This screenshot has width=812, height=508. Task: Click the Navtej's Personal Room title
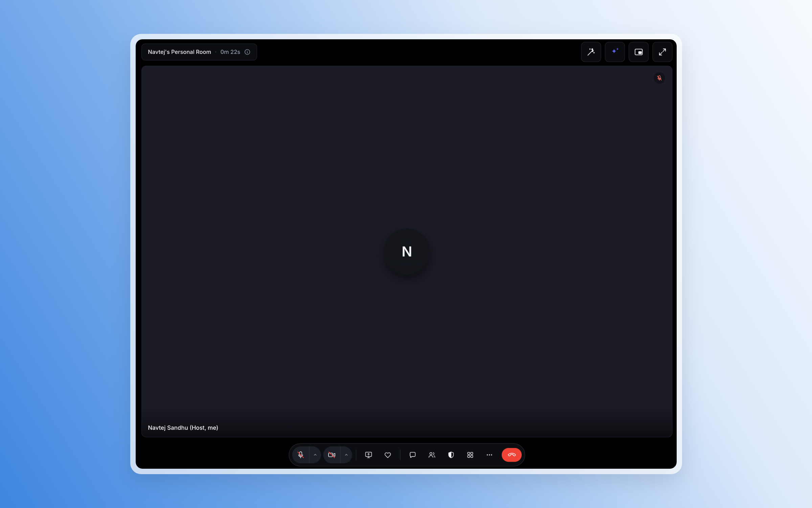179,52
